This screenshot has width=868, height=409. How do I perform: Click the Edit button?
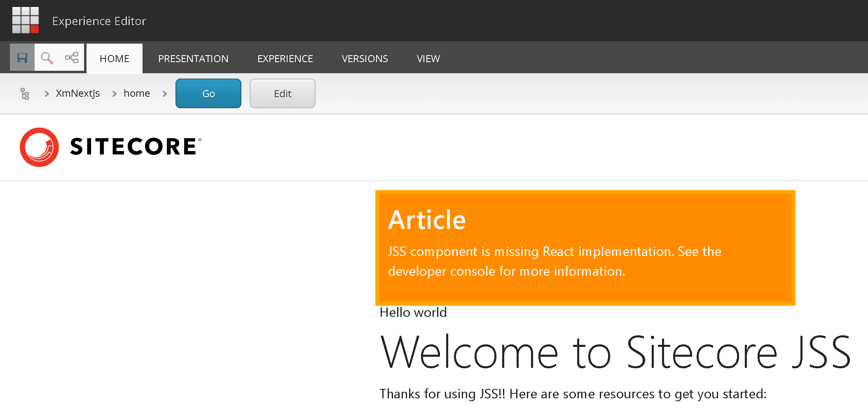click(x=283, y=93)
